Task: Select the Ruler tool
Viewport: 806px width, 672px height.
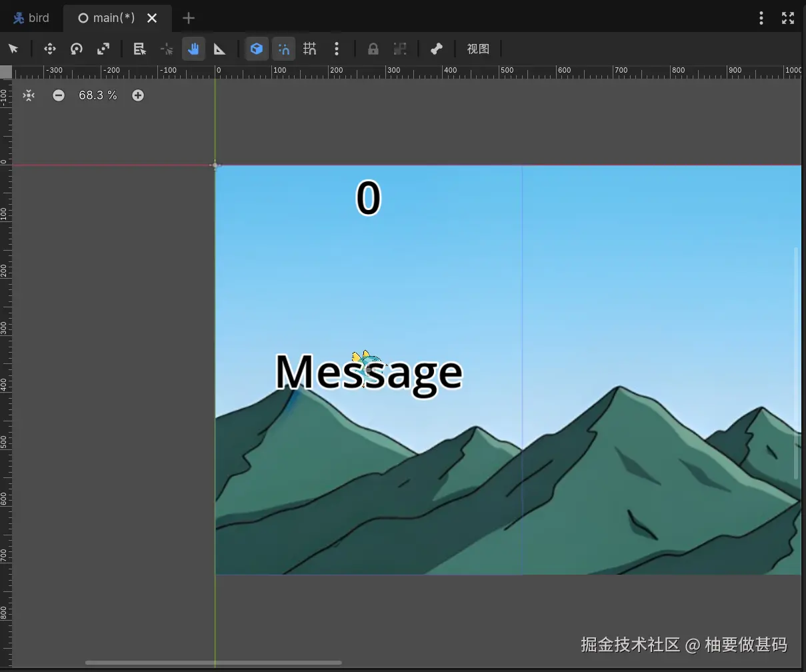Action: click(x=220, y=49)
